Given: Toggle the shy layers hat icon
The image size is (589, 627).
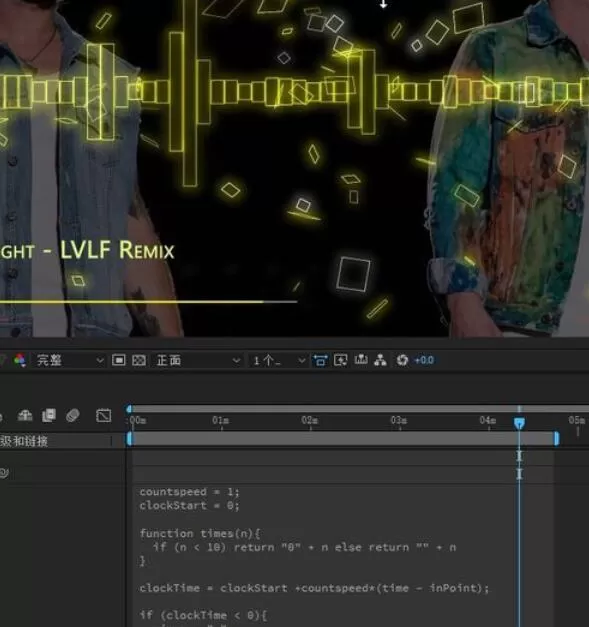Looking at the screenshot, I should [x=25, y=415].
